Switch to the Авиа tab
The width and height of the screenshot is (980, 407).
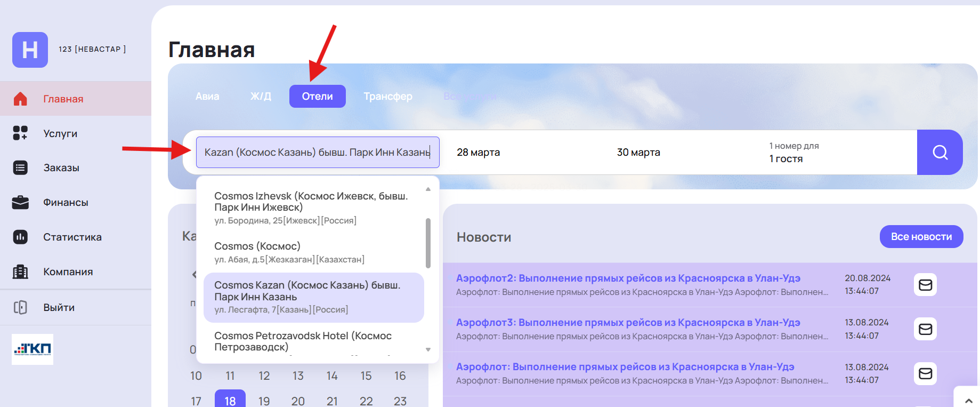point(207,96)
